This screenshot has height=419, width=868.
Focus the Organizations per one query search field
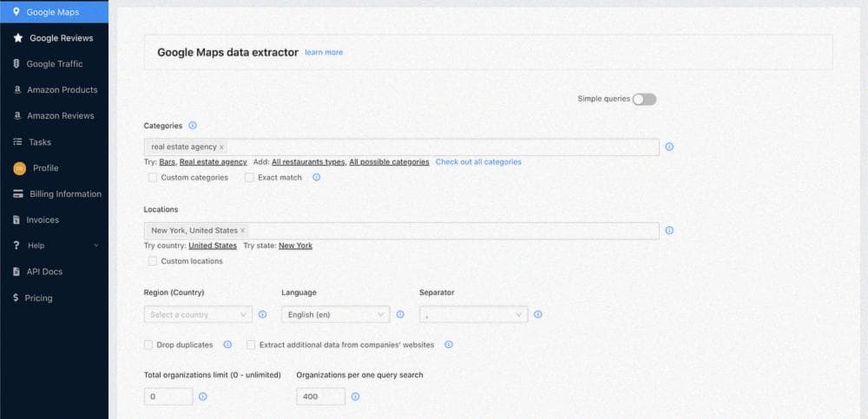tap(320, 396)
